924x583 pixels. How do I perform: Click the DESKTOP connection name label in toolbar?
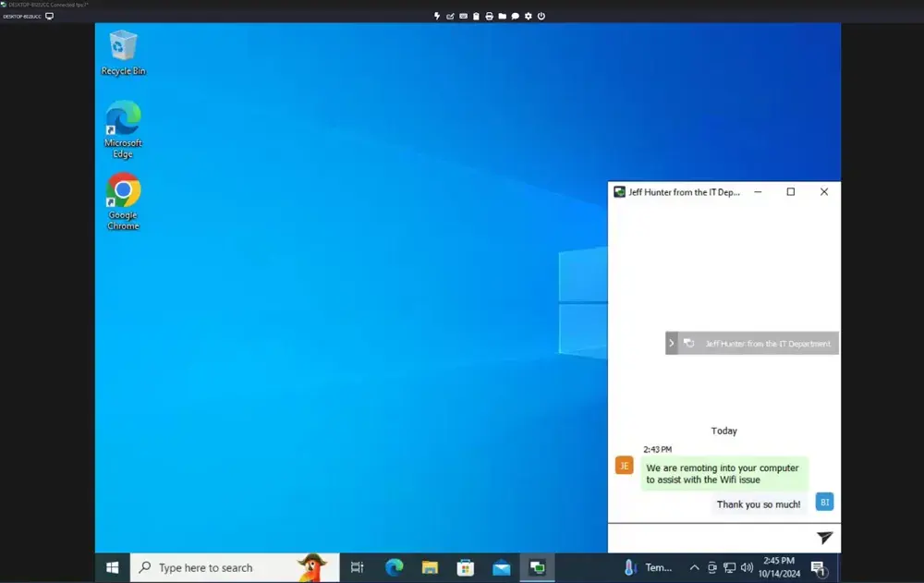coord(22,17)
